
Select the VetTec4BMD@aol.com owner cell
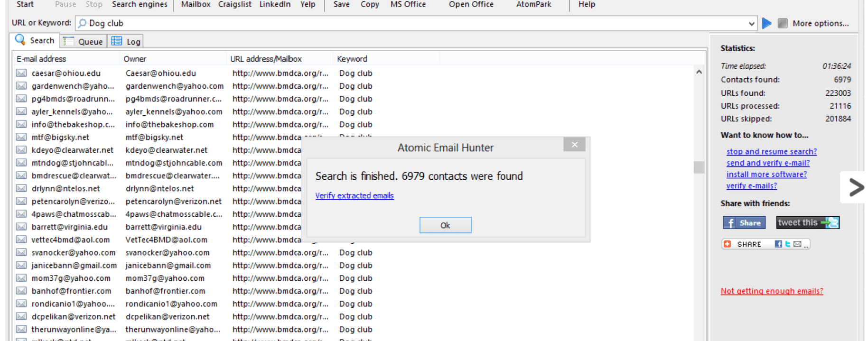click(166, 240)
